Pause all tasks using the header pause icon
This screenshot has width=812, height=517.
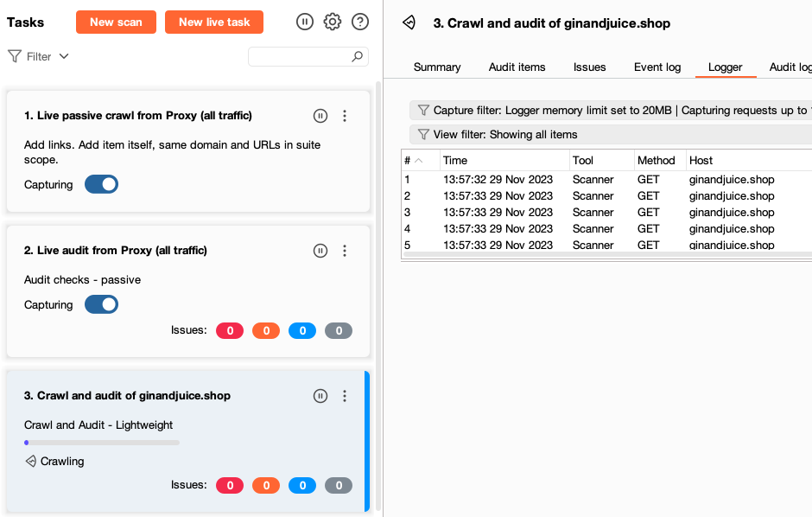pos(304,22)
